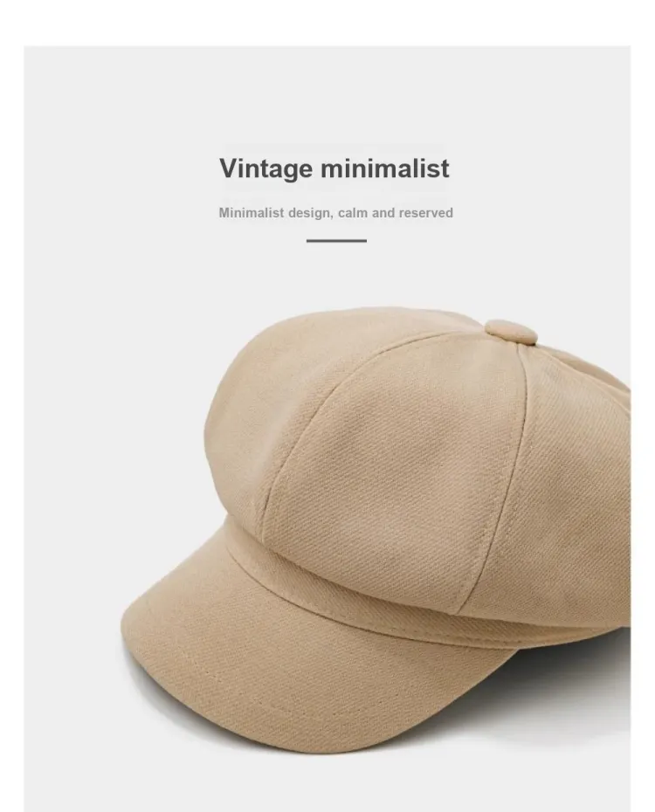The width and height of the screenshot is (655, 812).
Task: Click the word "Vintage" in the heading
Action: click(x=266, y=169)
